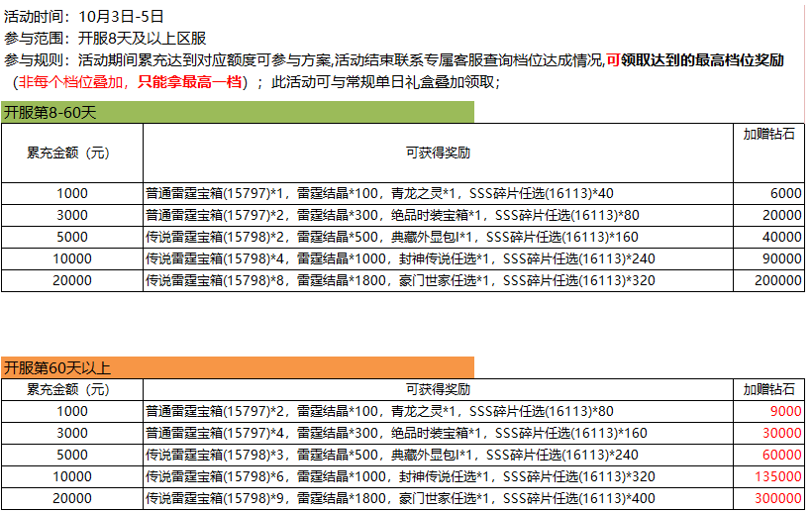The width and height of the screenshot is (812, 512).
Task: Click the orange "开服第60天以上" section header
Action: pyautogui.click(x=238, y=367)
